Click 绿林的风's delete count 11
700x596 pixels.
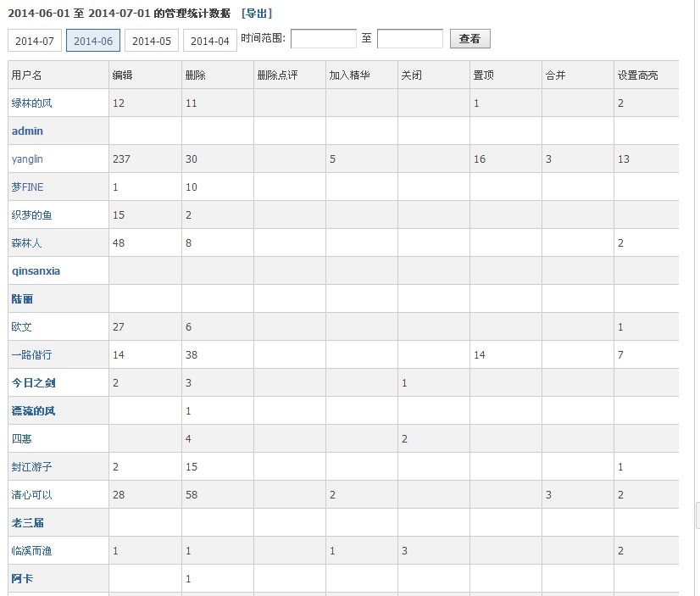click(192, 103)
